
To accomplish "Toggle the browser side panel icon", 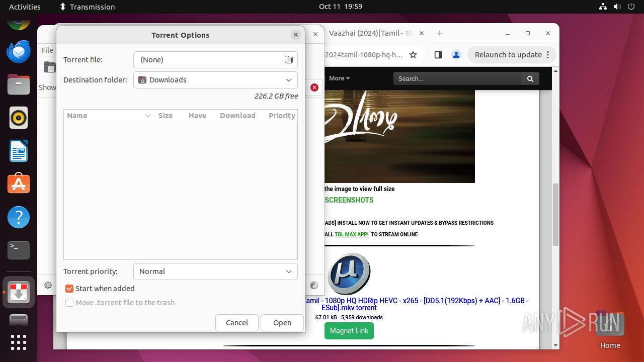I will coord(438,55).
